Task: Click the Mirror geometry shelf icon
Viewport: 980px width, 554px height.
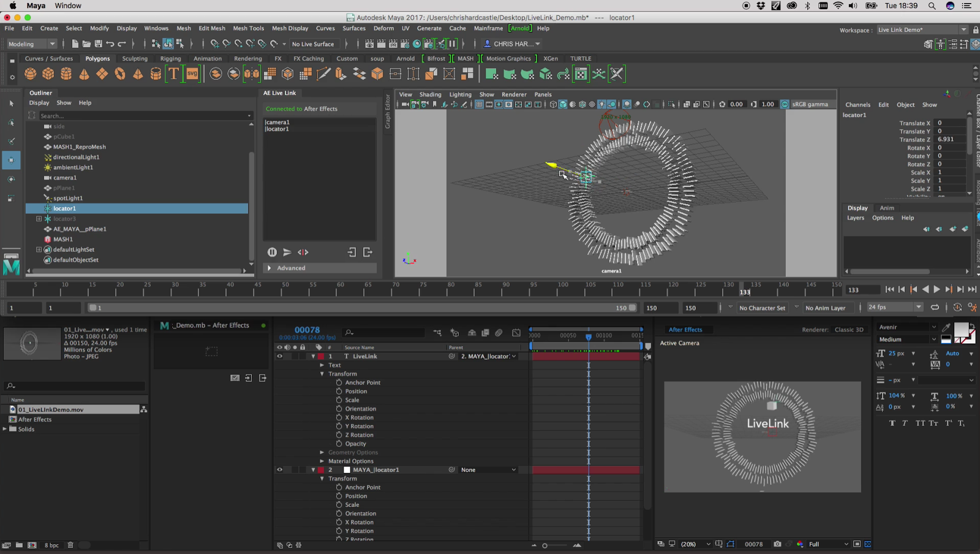Action: [252, 74]
